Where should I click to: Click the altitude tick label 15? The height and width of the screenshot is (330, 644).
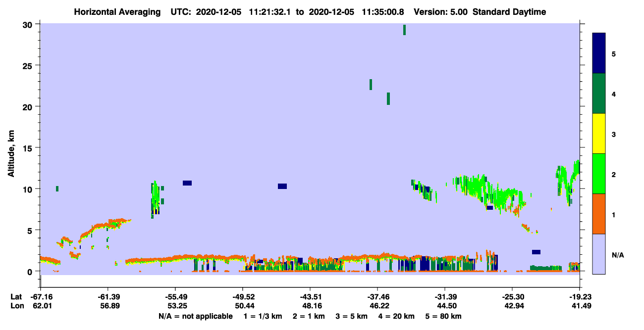pos(29,148)
